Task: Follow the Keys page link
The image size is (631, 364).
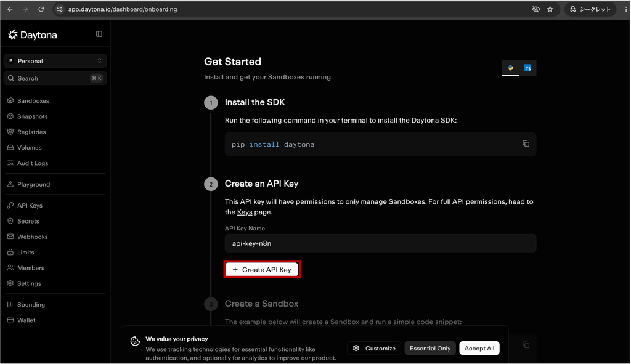Action: click(x=245, y=212)
